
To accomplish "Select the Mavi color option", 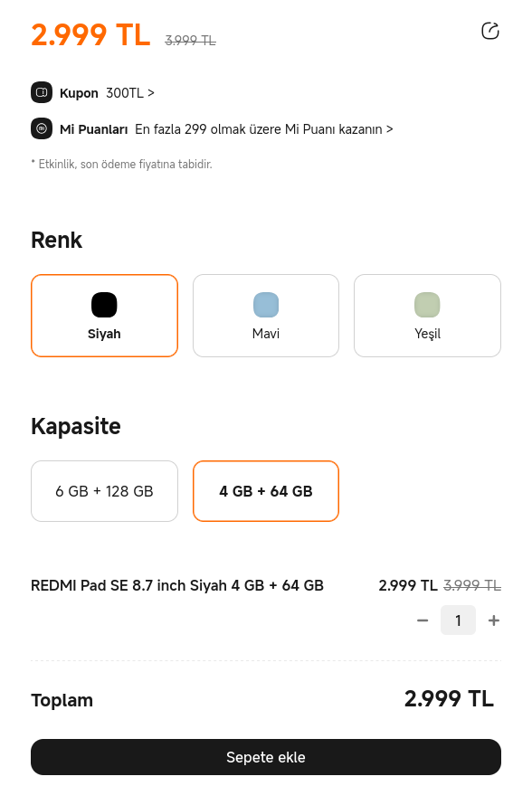I will [266, 316].
